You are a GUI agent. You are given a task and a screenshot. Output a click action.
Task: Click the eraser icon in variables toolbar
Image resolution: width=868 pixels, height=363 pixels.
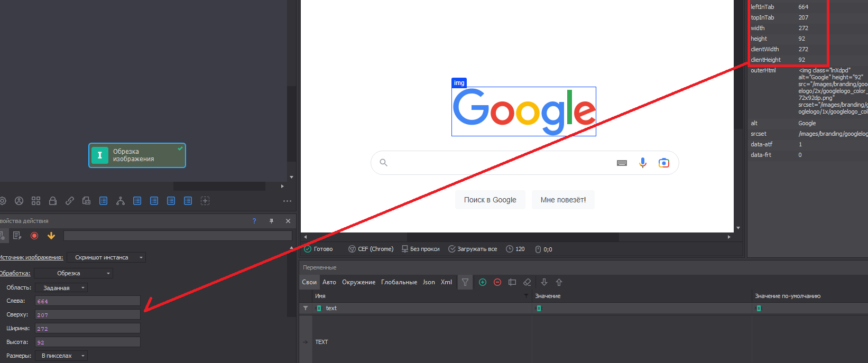(x=527, y=282)
